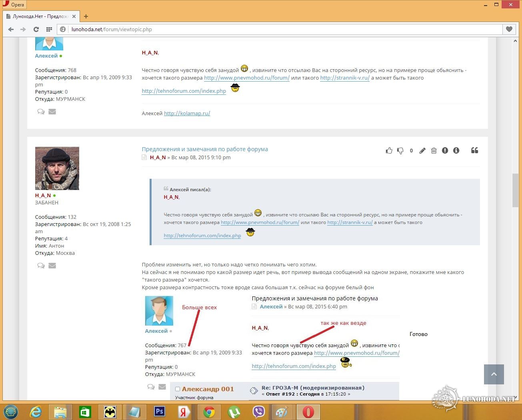Delete the post using the trash icon
The height and width of the screenshot is (420, 522).
(x=434, y=151)
